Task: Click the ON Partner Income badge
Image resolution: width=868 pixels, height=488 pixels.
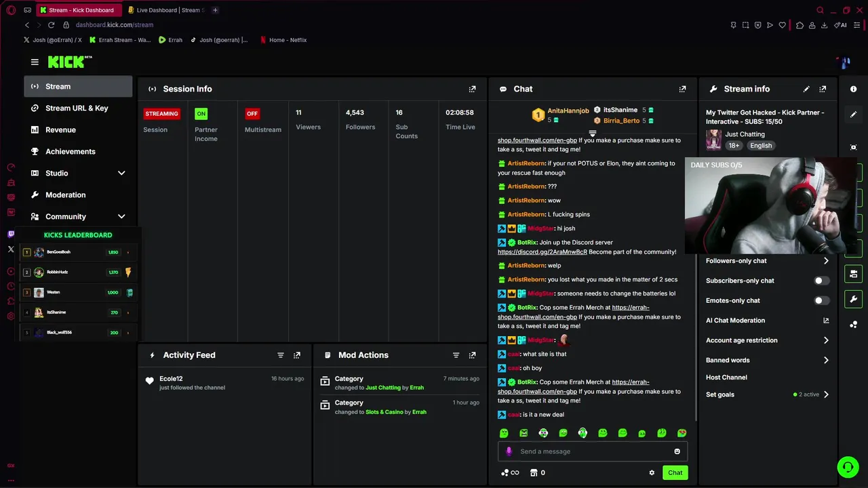Action: coord(201,114)
